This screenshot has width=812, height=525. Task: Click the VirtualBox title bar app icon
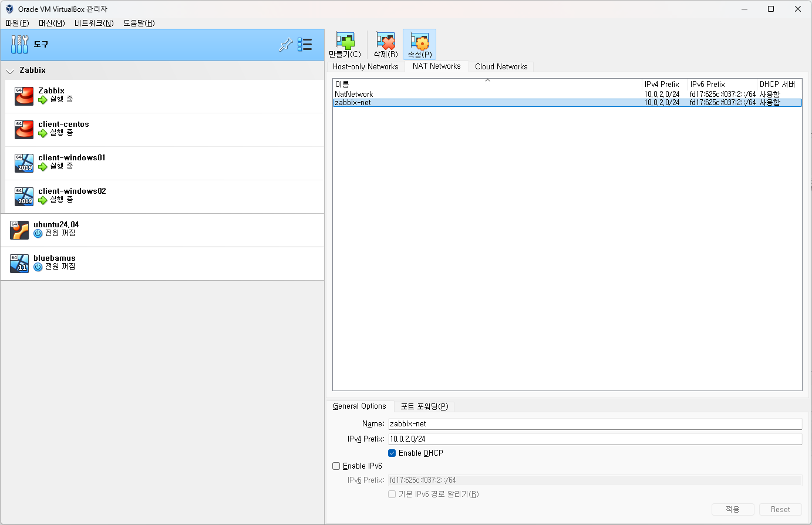9,9
